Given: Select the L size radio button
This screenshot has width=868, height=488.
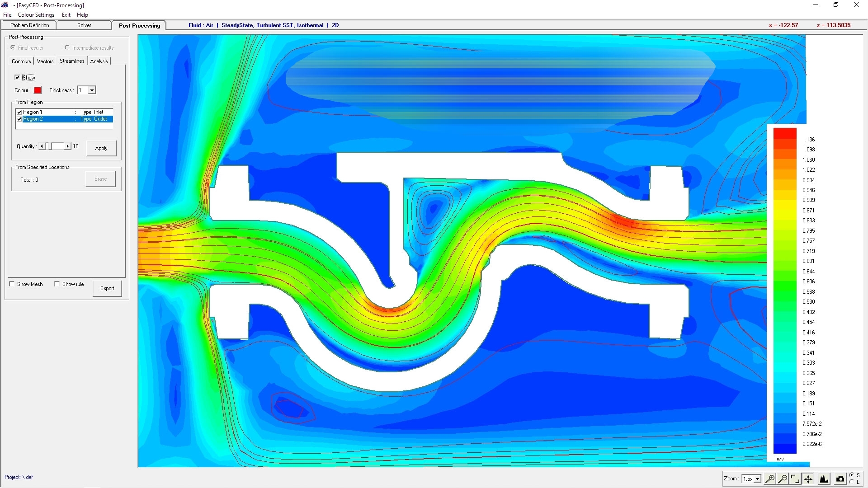Looking at the screenshot, I should click(852, 482).
